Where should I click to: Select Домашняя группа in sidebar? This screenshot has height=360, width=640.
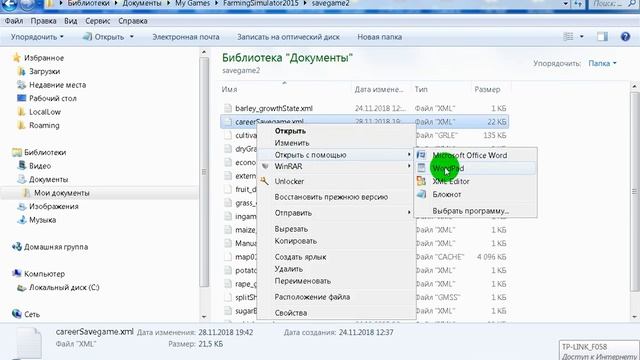point(56,247)
